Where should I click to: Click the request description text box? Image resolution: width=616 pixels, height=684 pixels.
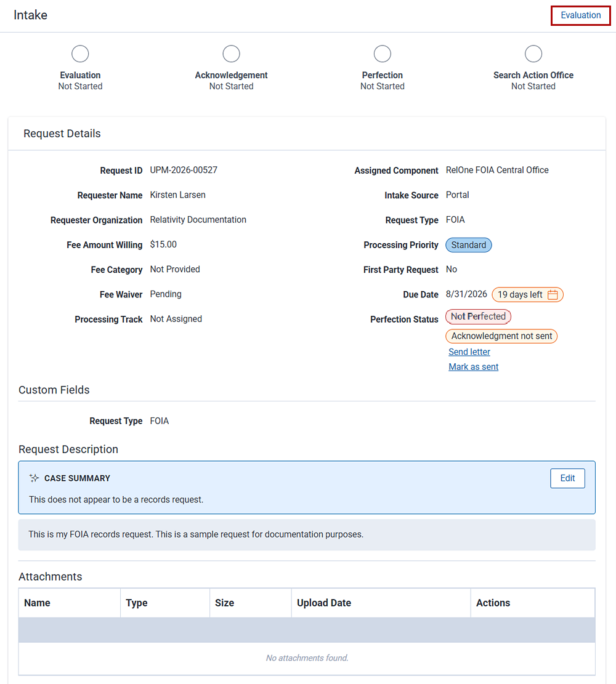pos(307,534)
